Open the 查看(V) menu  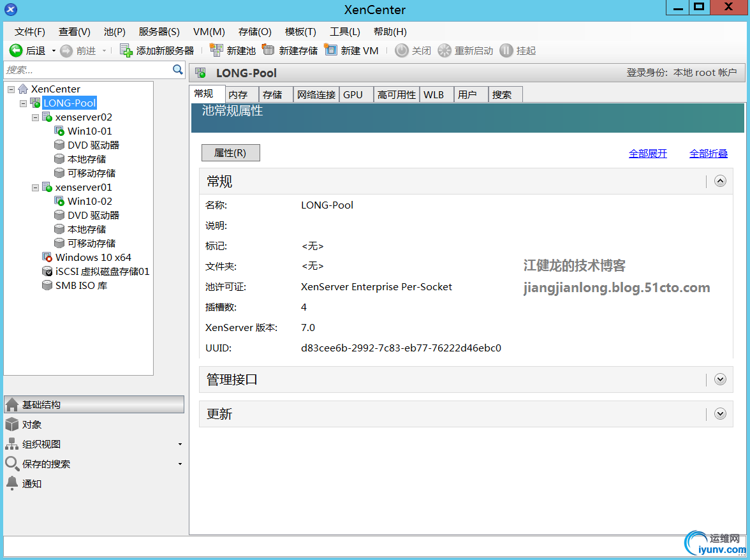(x=74, y=31)
